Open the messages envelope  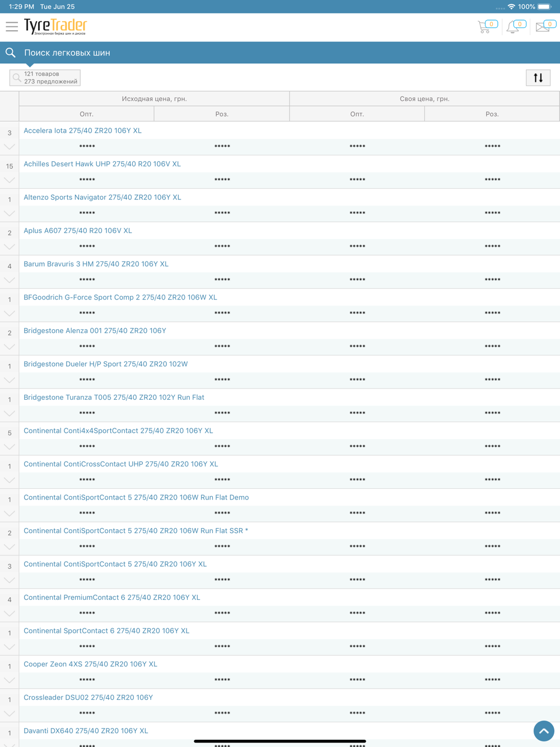(545, 26)
